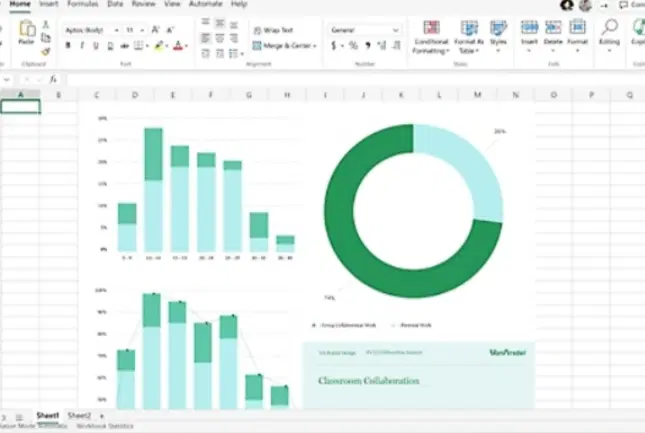Expand the Delete cells dropdown

pos(553,51)
